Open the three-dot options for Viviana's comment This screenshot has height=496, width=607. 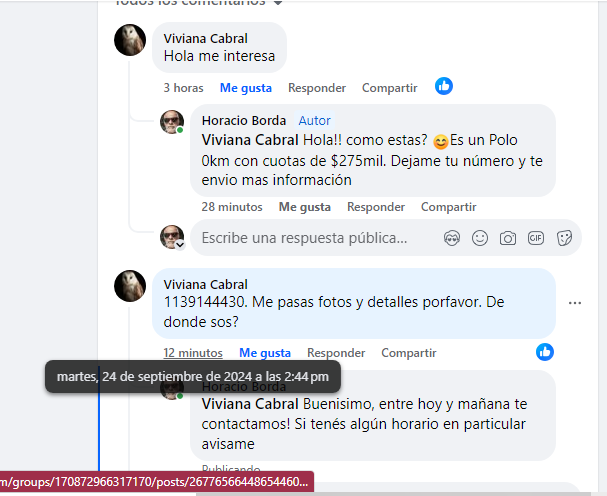[x=575, y=303]
